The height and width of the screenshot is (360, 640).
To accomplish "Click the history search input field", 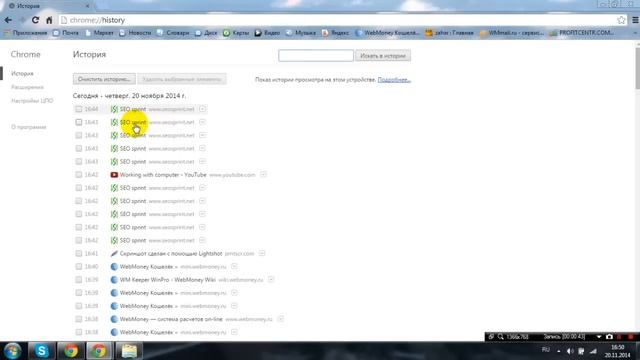I will pos(316,56).
